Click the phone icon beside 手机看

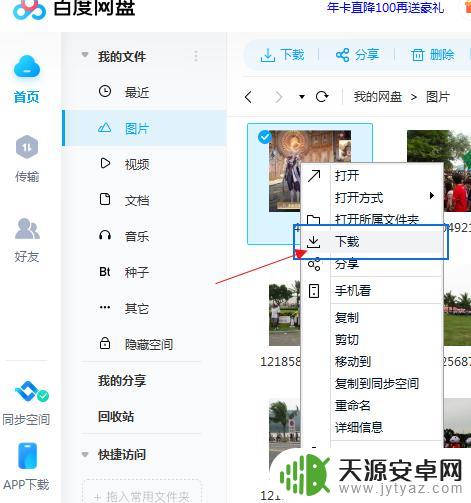click(x=314, y=291)
